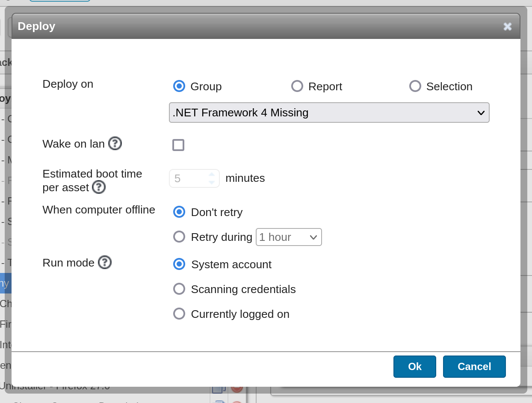Viewport: 532px width, 403px height.
Task: Click the Wake on lan help icon
Action: (115, 143)
